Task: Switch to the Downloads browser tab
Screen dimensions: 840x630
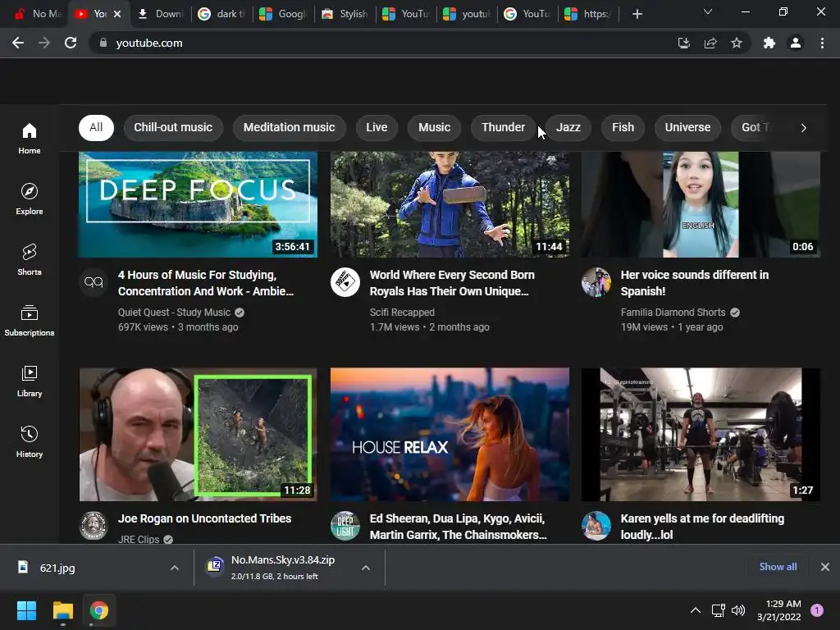Action: pos(160,14)
